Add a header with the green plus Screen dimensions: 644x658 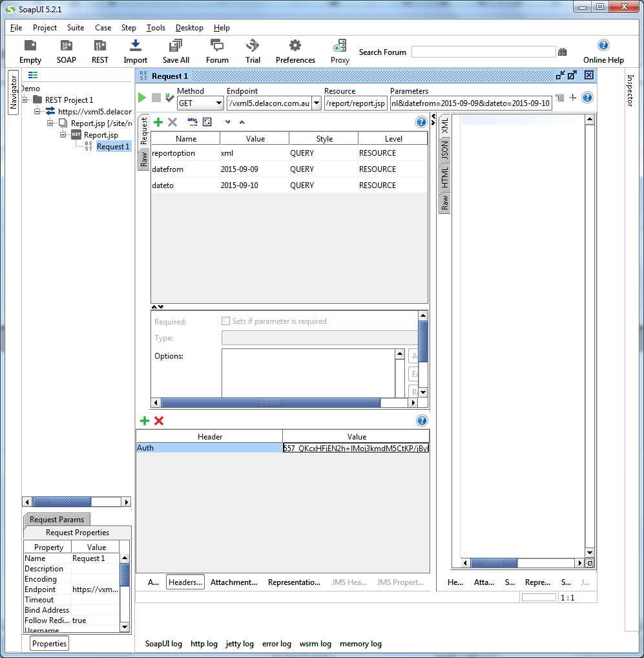145,421
